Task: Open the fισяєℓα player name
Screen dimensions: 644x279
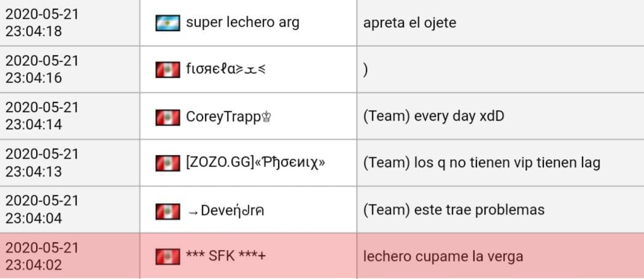Action: click(x=226, y=69)
